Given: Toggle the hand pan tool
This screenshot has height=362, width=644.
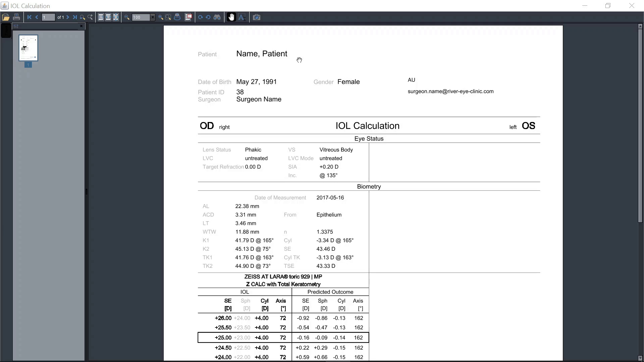Looking at the screenshot, I should pyautogui.click(x=231, y=17).
